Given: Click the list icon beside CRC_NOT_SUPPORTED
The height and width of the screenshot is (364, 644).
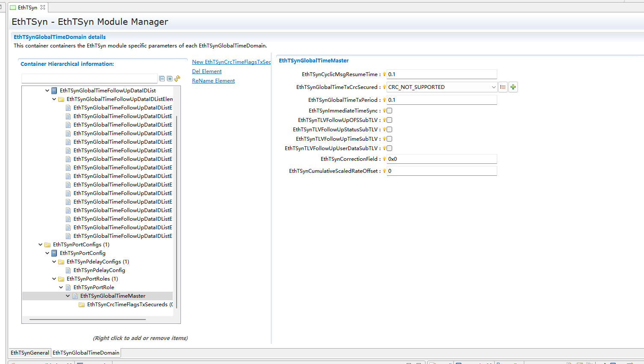Looking at the screenshot, I should coord(503,87).
